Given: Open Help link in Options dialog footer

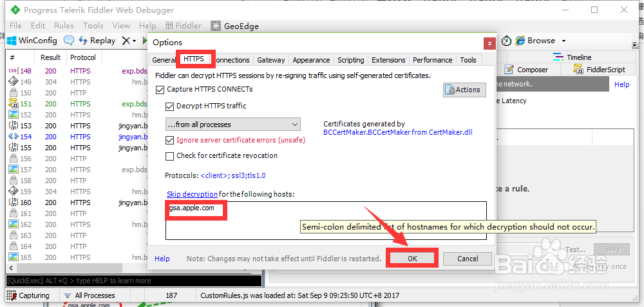Looking at the screenshot, I should coord(162,259).
